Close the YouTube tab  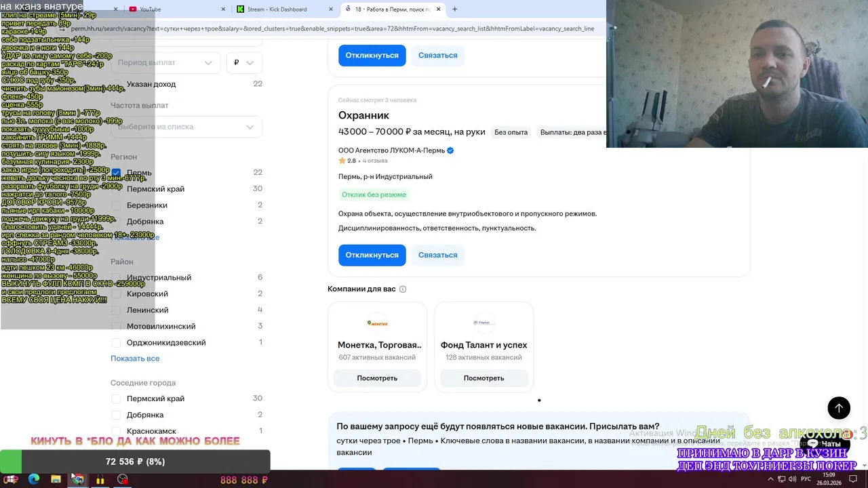tap(223, 9)
